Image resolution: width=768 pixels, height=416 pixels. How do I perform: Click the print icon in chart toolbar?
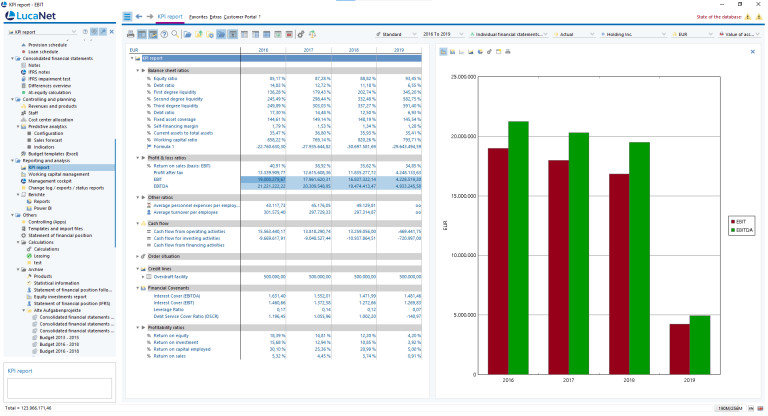point(508,50)
